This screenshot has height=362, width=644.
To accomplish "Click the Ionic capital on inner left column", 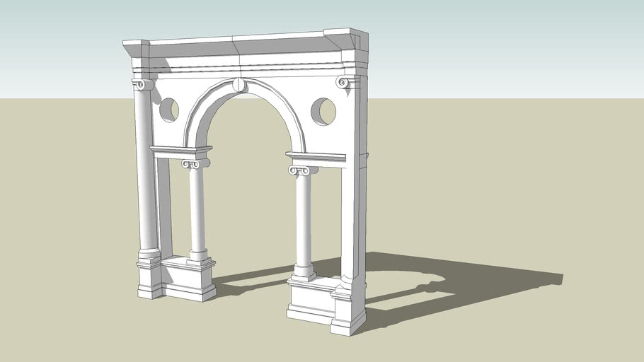I will click(x=195, y=164).
